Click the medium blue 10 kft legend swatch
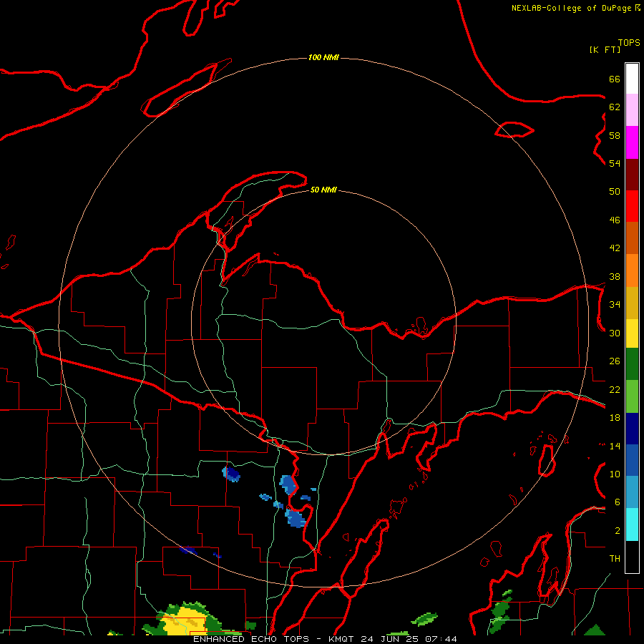The width and height of the screenshot is (644, 644). pyautogui.click(x=632, y=460)
